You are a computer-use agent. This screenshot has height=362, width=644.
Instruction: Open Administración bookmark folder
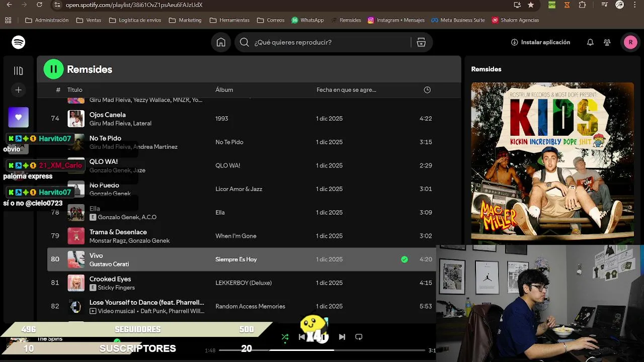(x=47, y=20)
